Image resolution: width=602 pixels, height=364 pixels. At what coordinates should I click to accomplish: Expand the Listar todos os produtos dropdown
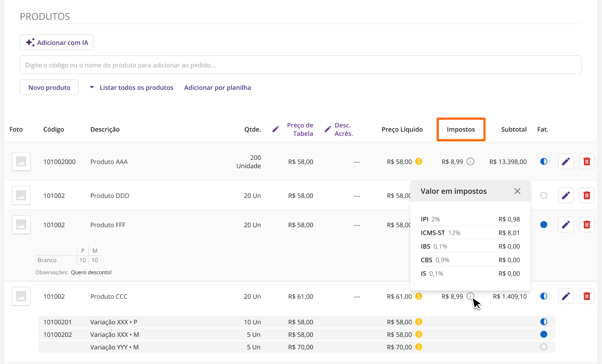pyautogui.click(x=131, y=87)
